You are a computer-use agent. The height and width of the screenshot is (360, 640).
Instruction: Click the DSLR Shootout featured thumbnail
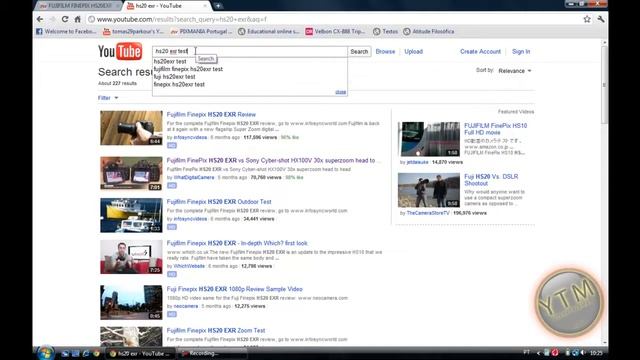[x=429, y=190]
